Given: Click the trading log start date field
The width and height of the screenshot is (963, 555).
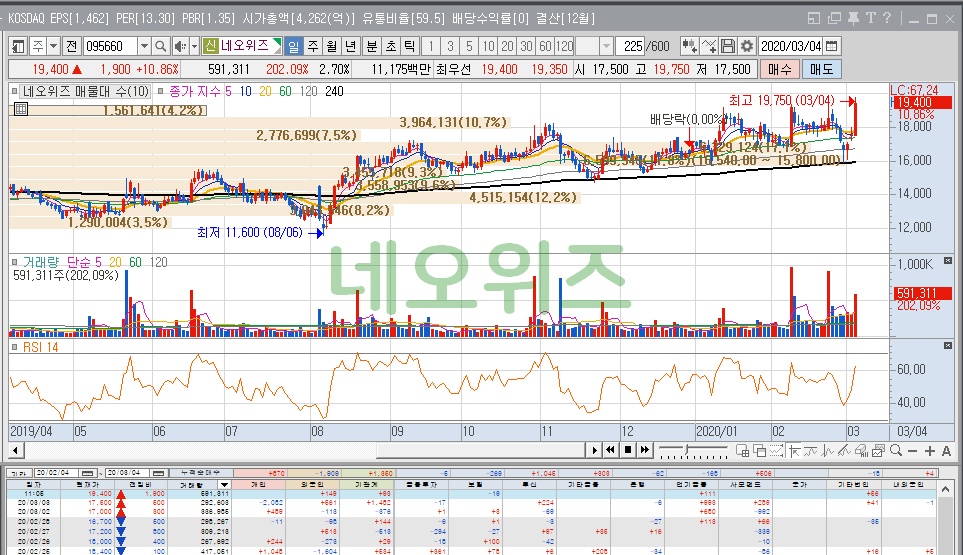Looking at the screenshot, I should [x=57, y=473].
